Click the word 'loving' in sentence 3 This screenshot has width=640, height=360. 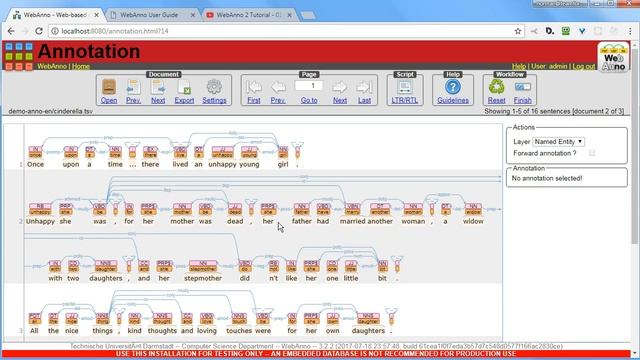click(x=207, y=331)
